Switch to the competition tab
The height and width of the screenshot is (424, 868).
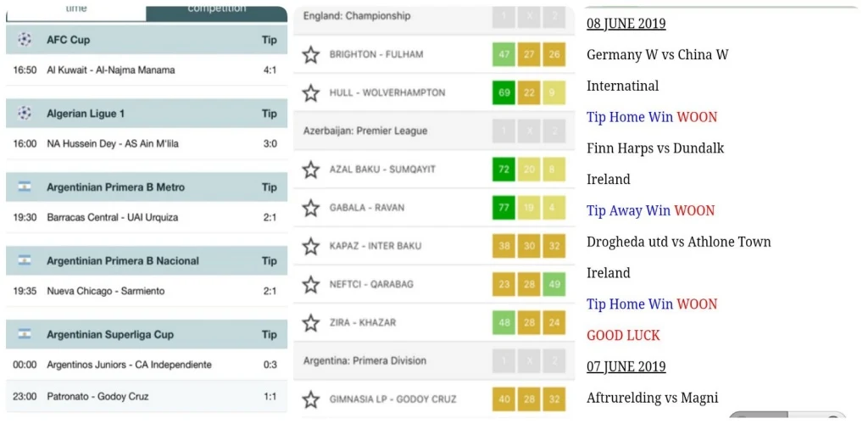click(216, 9)
